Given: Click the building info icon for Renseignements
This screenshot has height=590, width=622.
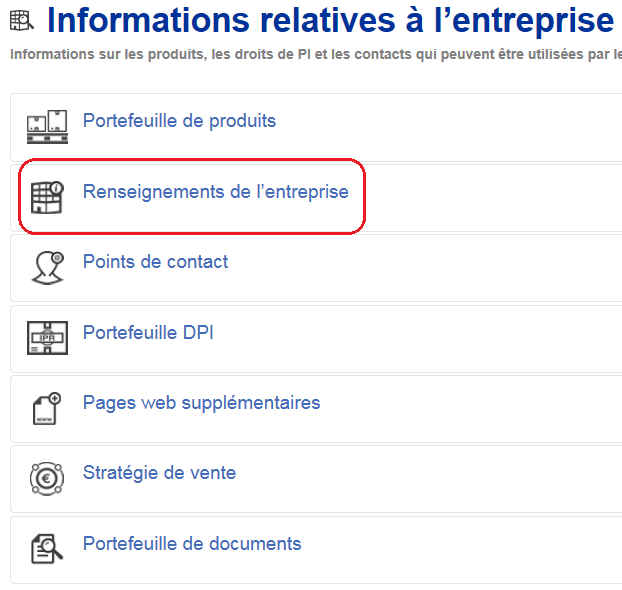Looking at the screenshot, I should click(47, 197).
